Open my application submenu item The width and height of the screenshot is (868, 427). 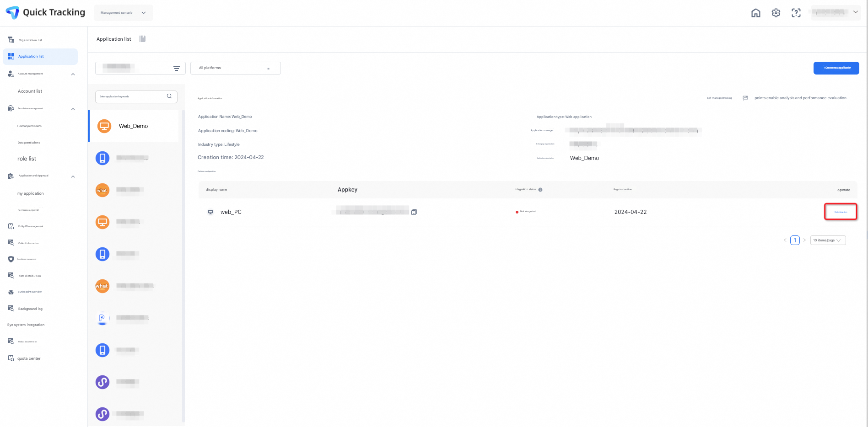pos(31,193)
